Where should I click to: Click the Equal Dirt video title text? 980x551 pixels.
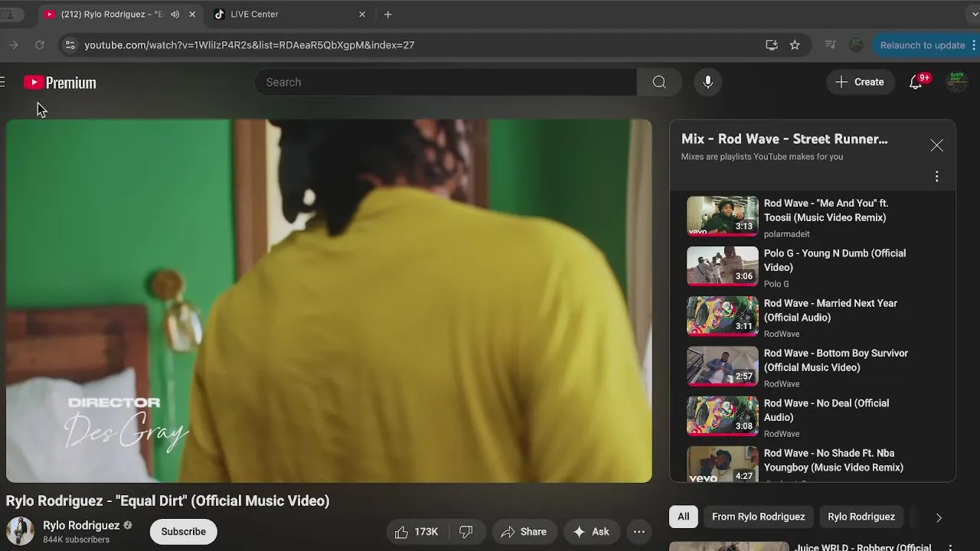point(168,500)
